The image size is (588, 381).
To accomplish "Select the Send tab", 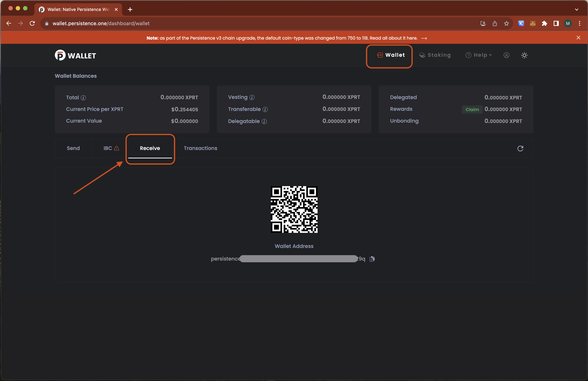I will tap(73, 148).
